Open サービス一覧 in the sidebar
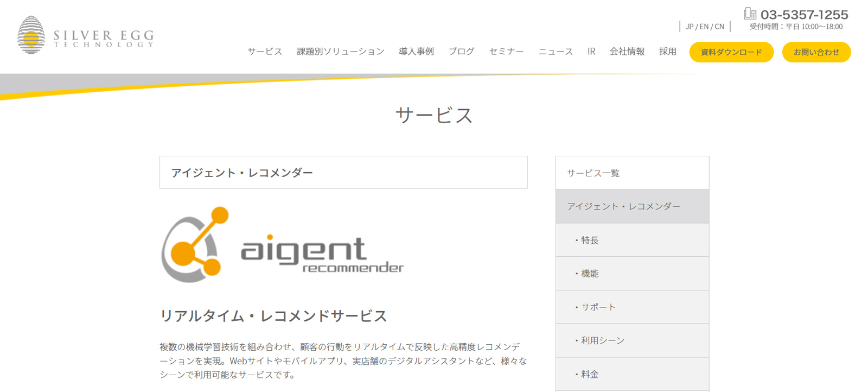Viewport: 868px width, 392px height. pyautogui.click(x=632, y=173)
